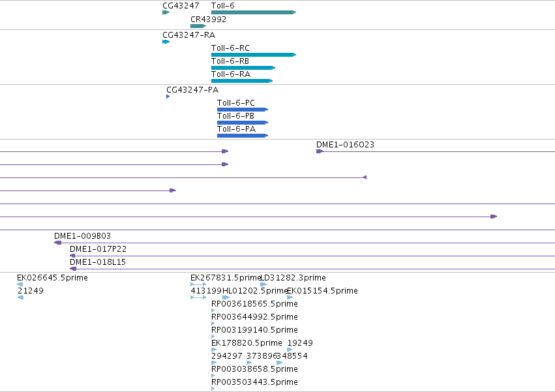
Task: Select the RP003618565.5prime EST marker
Action: click(213, 310)
